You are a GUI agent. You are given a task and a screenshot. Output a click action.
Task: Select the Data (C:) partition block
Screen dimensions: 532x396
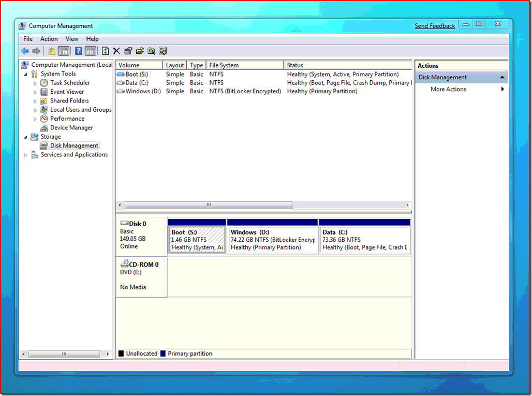point(364,237)
